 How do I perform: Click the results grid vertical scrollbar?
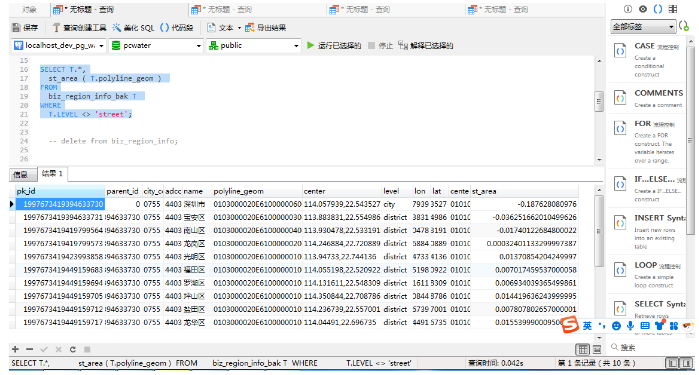[x=599, y=232]
